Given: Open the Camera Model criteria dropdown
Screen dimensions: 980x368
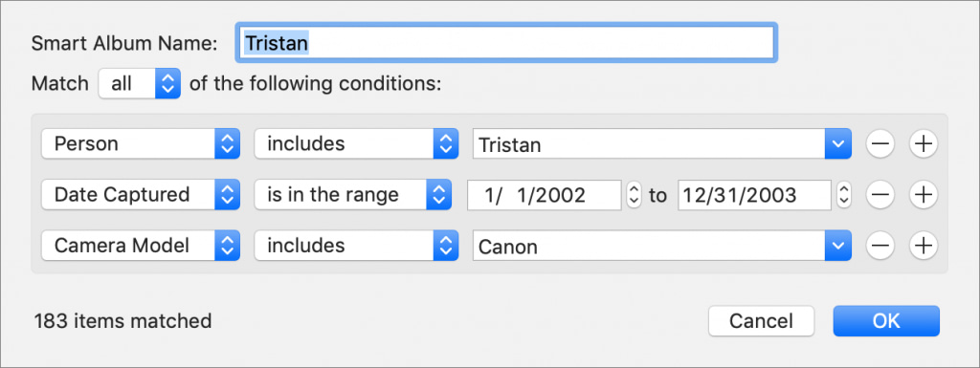Looking at the screenshot, I should coord(141,246).
